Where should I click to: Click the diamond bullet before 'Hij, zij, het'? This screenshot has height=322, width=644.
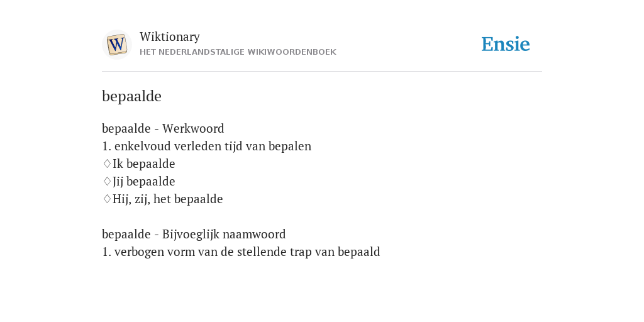tap(107, 199)
